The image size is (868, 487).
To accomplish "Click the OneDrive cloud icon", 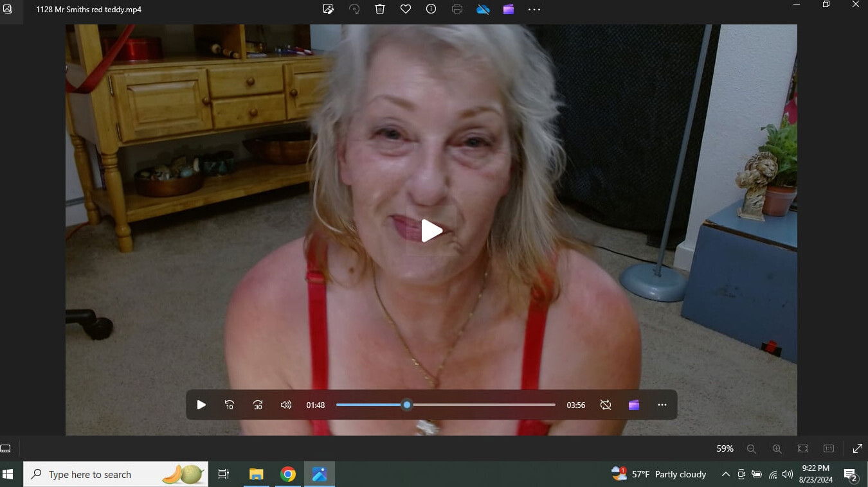I will tap(483, 9).
